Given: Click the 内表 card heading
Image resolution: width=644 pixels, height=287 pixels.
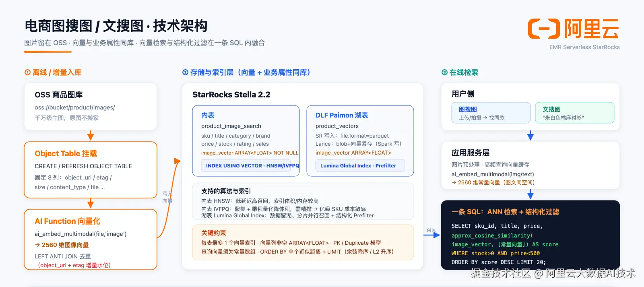Looking at the screenshot, I should pyautogui.click(x=208, y=115).
